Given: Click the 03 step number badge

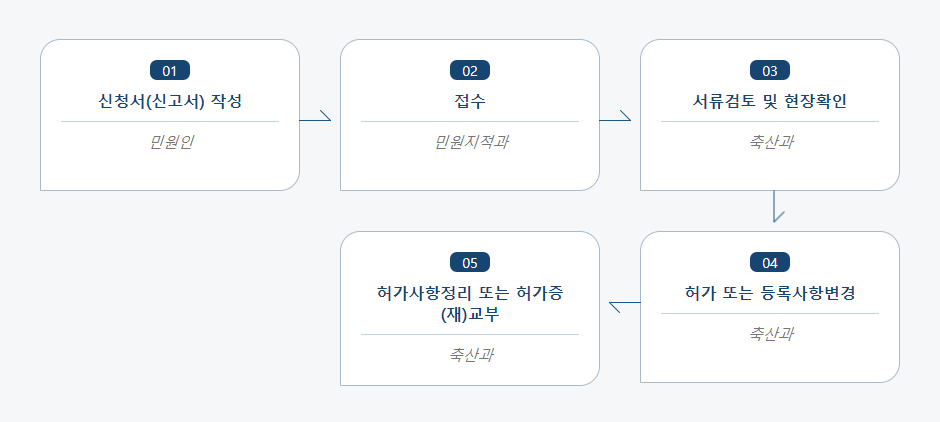Looking at the screenshot, I should (770, 71).
